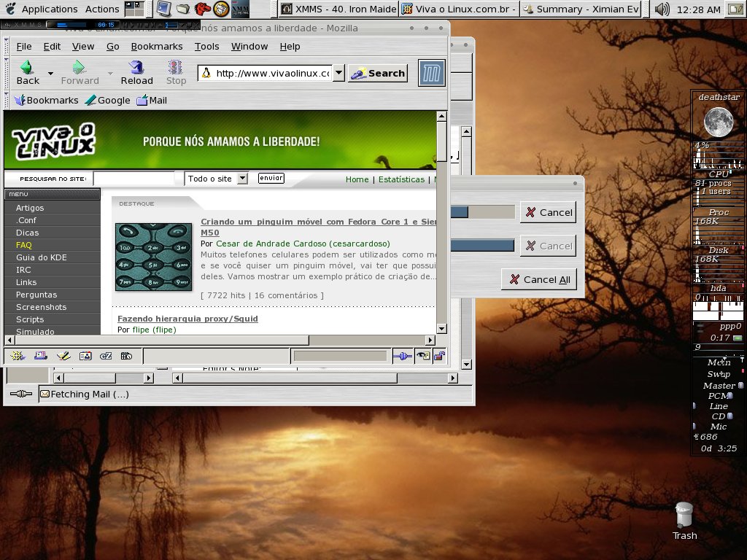Click the XMMS volume slider
This screenshot has height=560, width=747.
coord(172,25)
